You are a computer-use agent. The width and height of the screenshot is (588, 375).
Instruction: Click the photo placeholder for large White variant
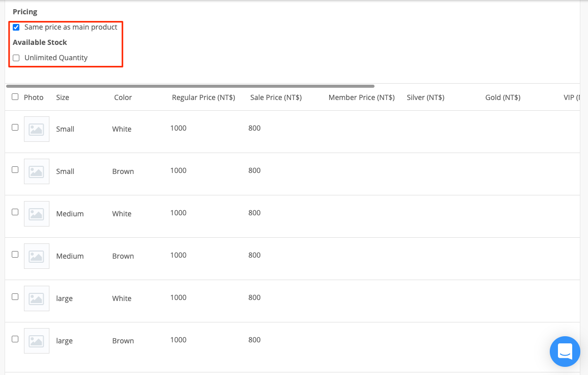(x=36, y=298)
